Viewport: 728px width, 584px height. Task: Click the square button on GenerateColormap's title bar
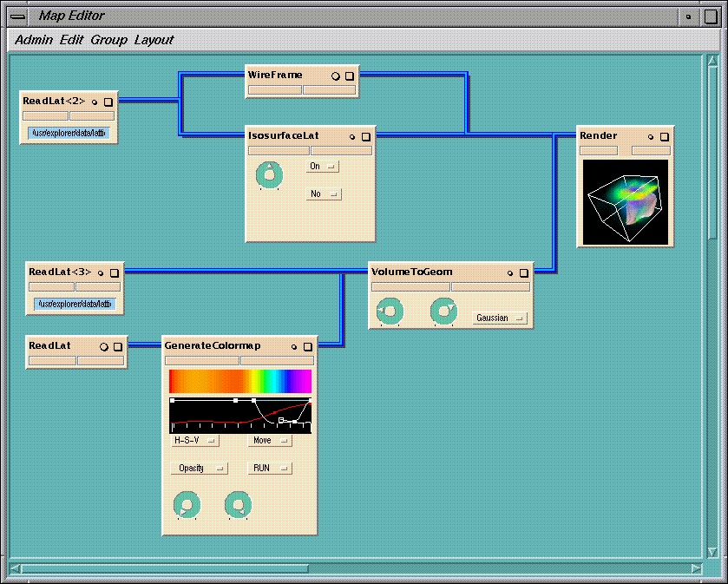click(x=308, y=346)
